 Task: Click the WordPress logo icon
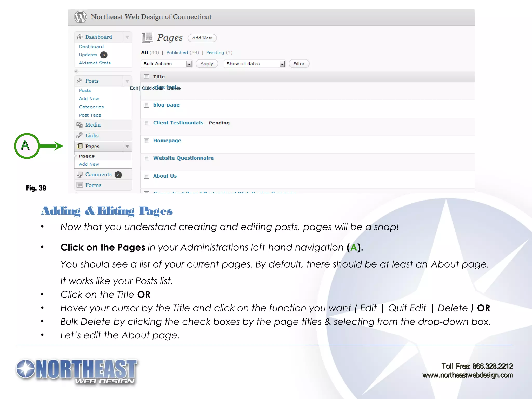[x=81, y=17]
